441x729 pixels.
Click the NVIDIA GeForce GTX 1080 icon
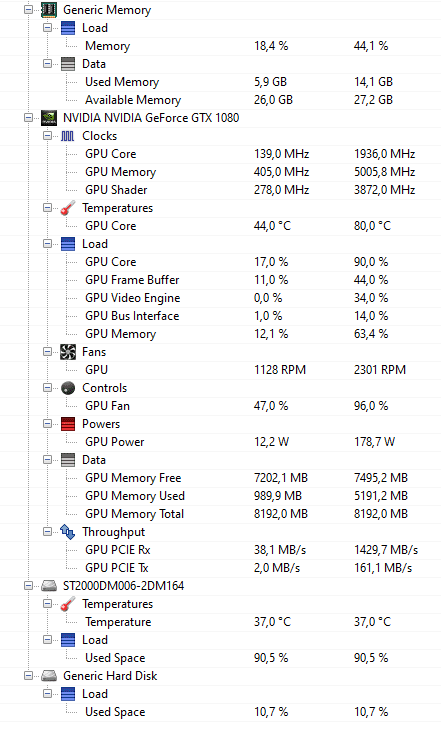tap(49, 118)
